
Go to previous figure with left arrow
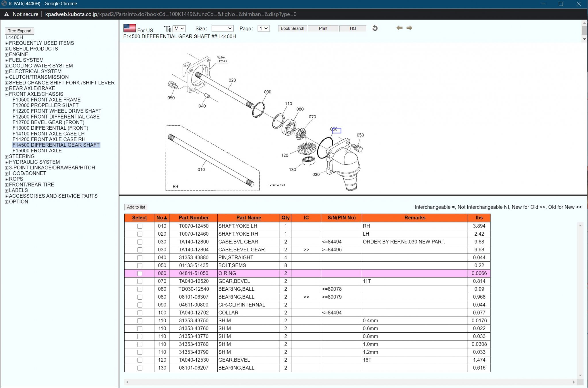[399, 28]
